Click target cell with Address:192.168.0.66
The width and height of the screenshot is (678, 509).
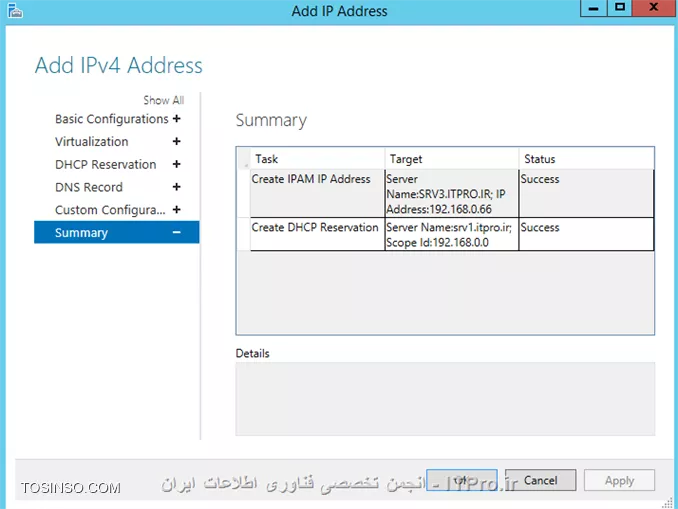pyautogui.click(x=452, y=193)
